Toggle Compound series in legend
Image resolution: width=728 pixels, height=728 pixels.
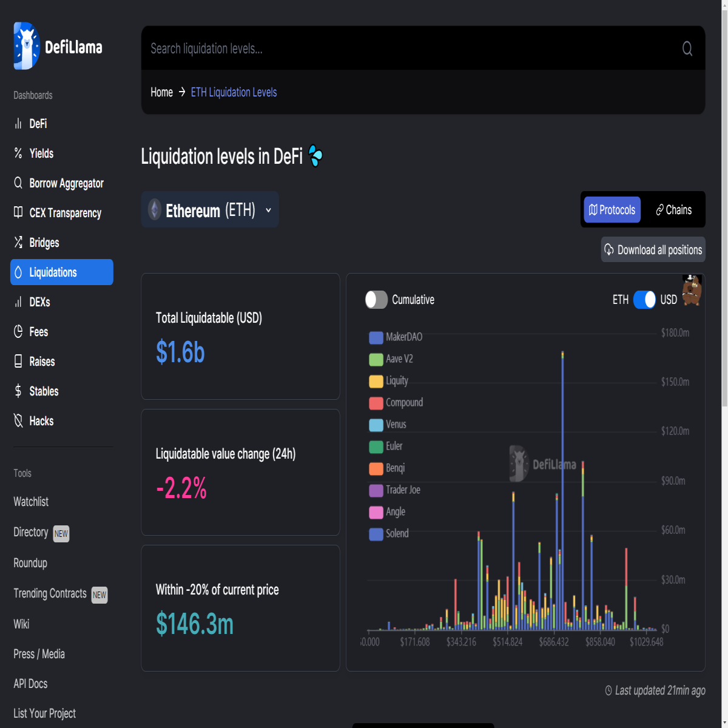tap(396, 402)
